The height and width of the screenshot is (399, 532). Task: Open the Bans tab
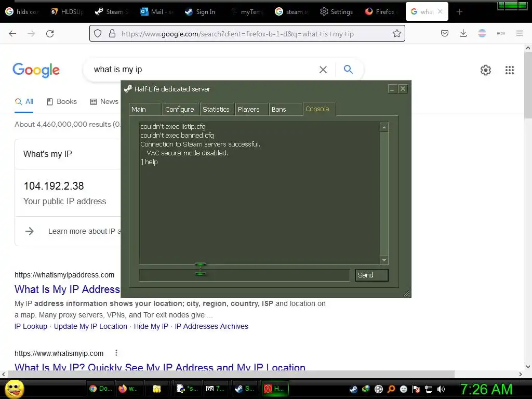click(x=285, y=109)
